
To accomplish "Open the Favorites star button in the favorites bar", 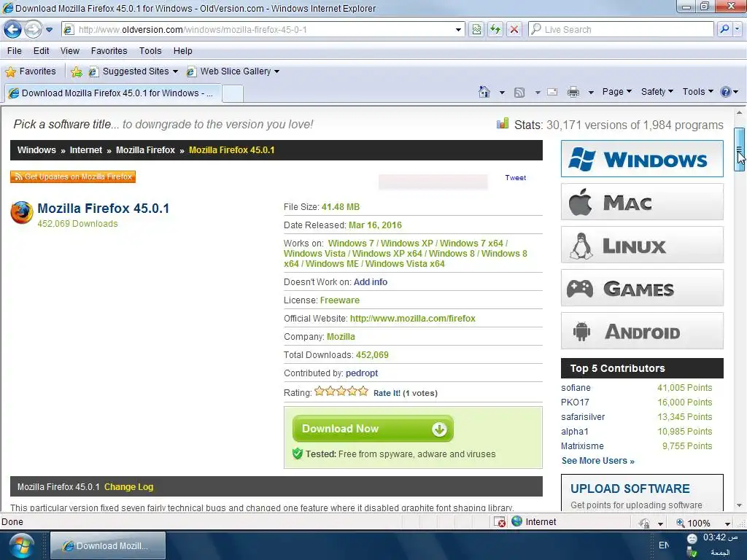I will click(x=31, y=71).
